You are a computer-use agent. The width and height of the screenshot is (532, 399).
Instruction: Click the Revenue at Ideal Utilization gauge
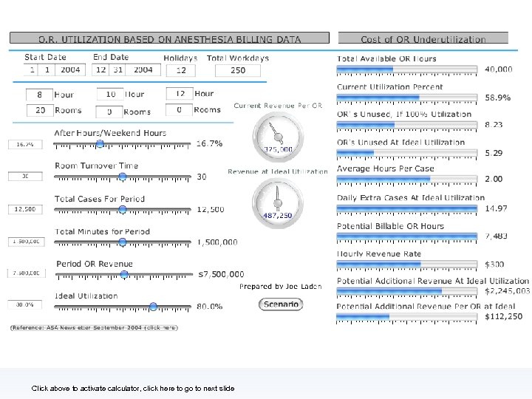pyautogui.click(x=278, y=203)
